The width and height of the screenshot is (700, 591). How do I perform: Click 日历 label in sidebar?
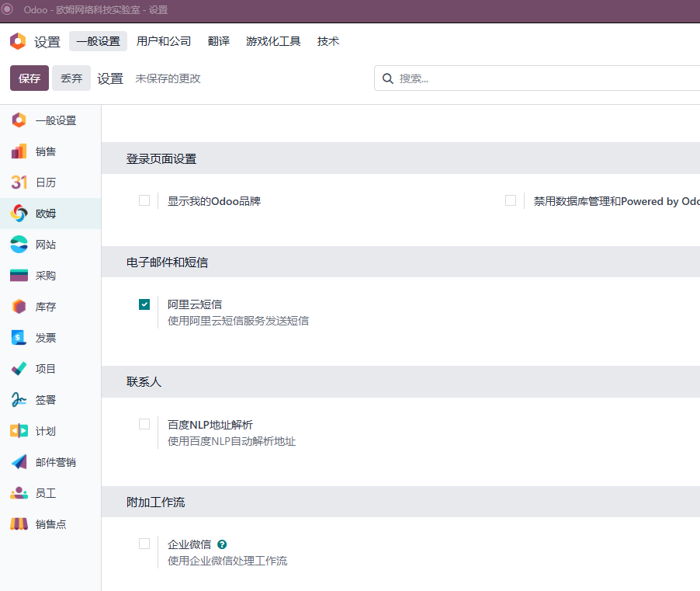(x=46, y=183)
